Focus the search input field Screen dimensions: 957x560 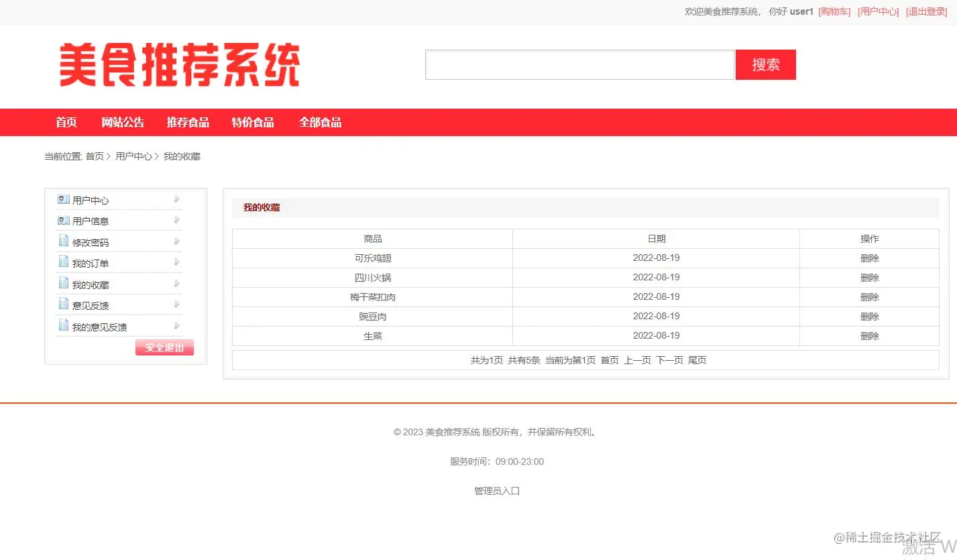(579, 64)
